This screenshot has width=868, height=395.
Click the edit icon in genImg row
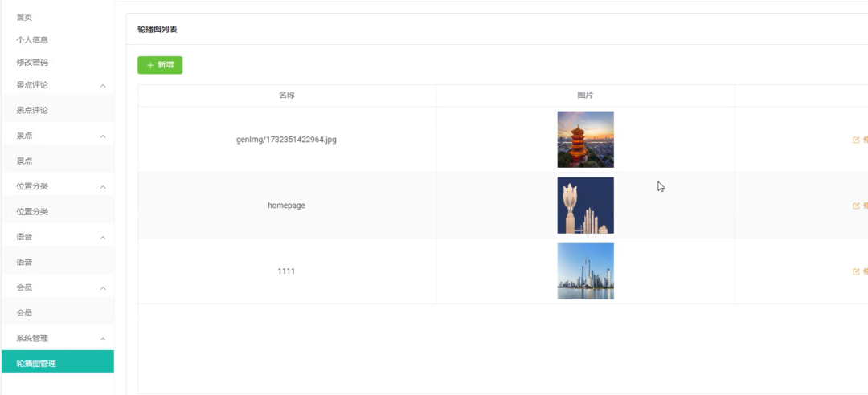pos(857,140)
